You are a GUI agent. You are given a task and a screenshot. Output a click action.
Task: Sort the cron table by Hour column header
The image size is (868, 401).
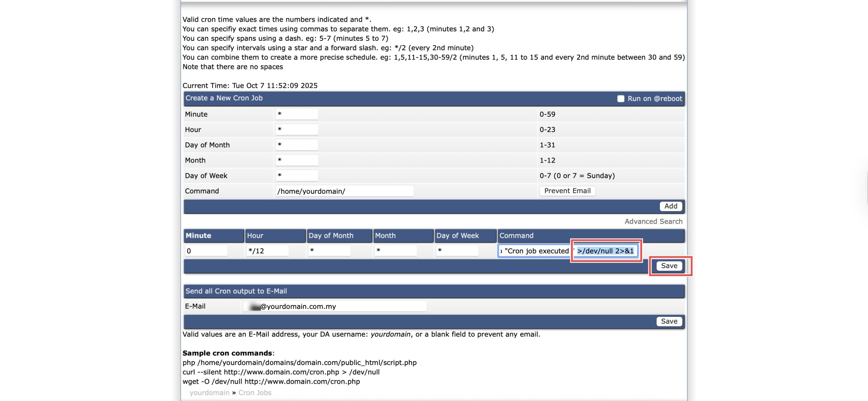pyautogui.click(x=255, y=235)
